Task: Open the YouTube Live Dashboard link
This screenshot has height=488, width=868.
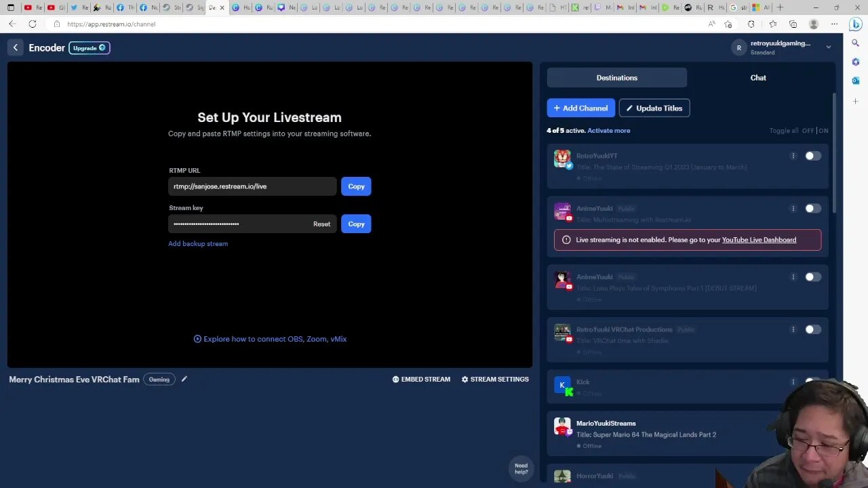Action: tap(759, 240)
